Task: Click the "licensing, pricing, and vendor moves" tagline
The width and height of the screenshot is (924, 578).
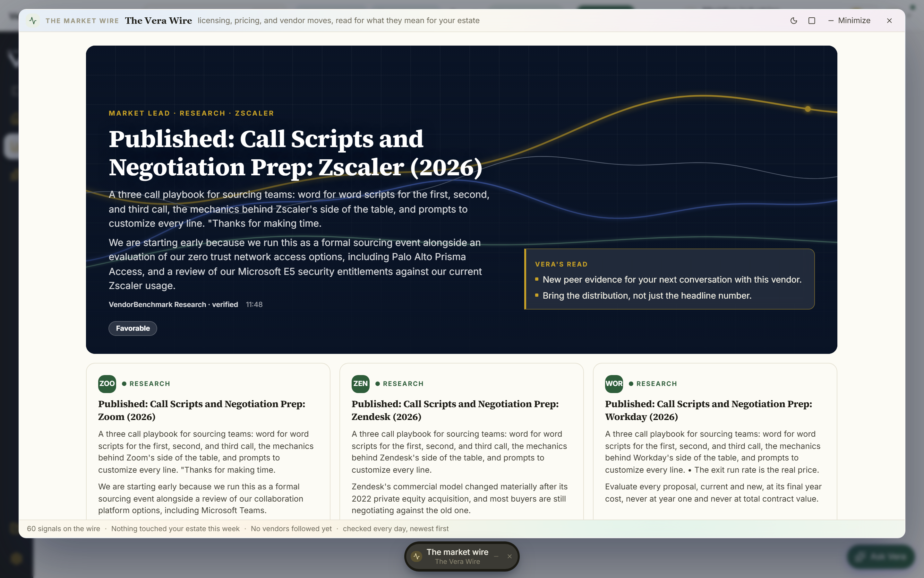Action: click(x=339, y=21)
